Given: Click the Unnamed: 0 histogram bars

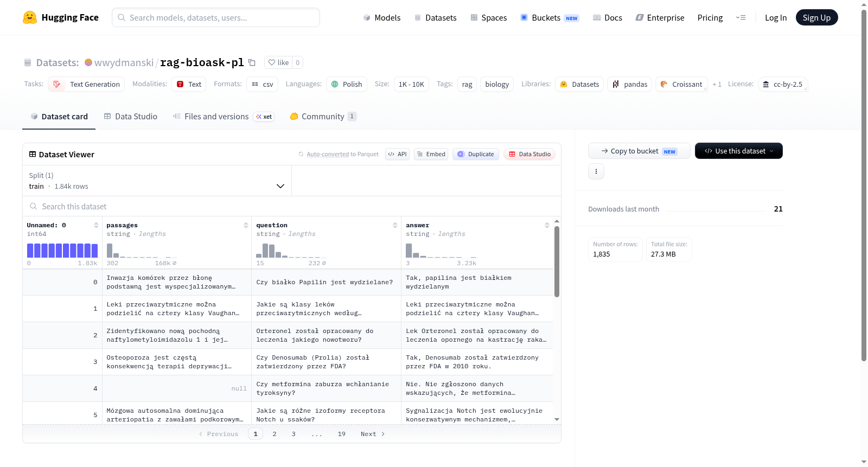Looking at the screenshot, I should [x=62, y=251].
